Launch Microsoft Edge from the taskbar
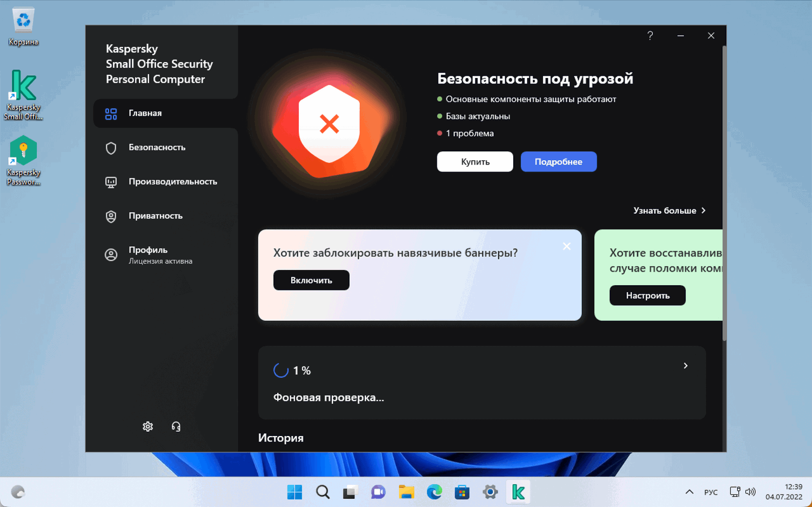This screenshot has height=507, width=812. pos(434,492)
